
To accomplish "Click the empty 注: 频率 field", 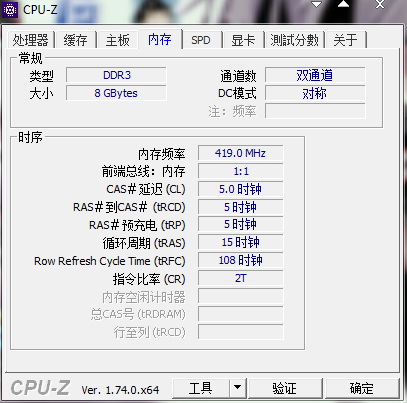I will (315, 111).
